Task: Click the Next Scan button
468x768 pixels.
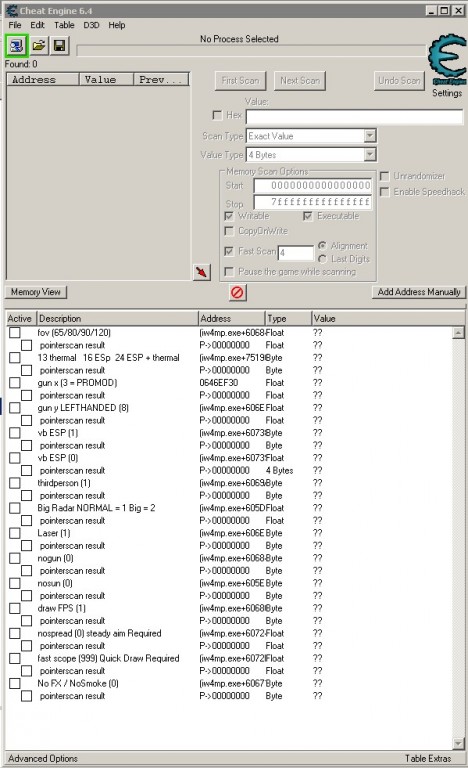Action: point(300,81)
